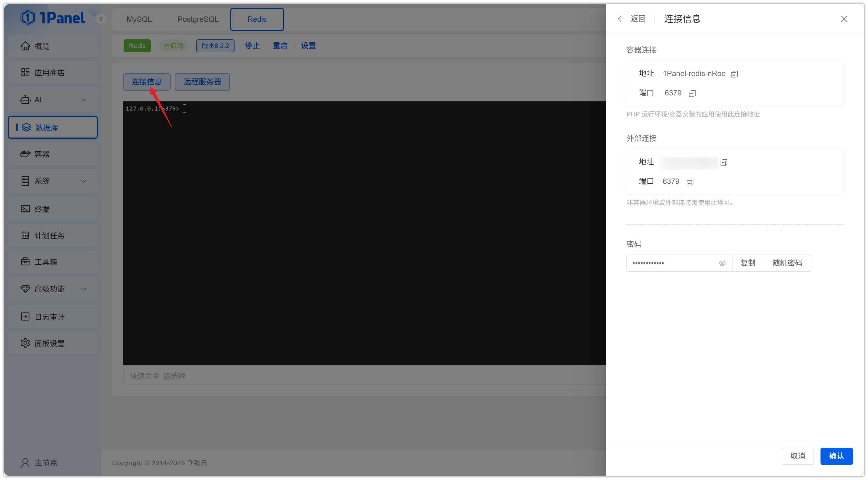
Task: Switch to the PostgreSQL tab
Action: pyautogui.click(x=198, y=19)
